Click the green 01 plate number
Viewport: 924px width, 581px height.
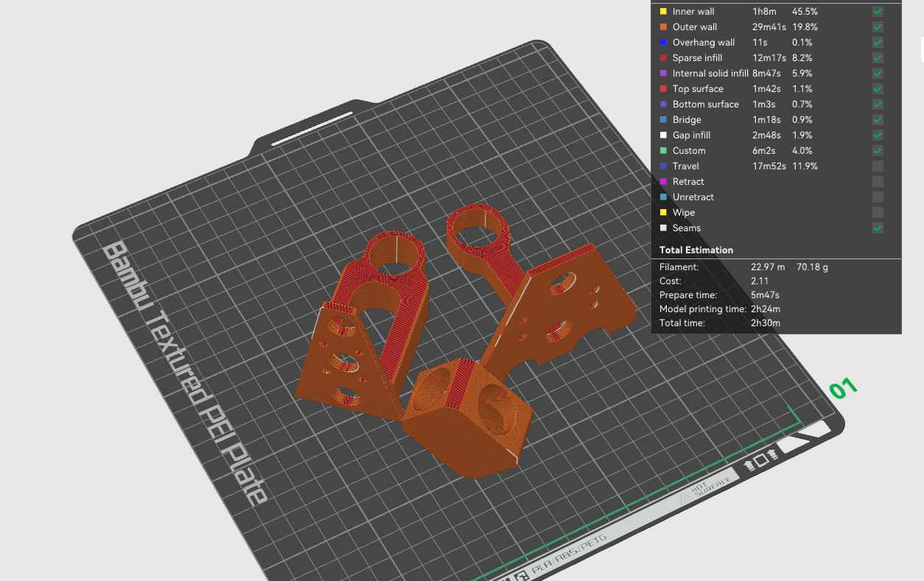tap(843, 388)
